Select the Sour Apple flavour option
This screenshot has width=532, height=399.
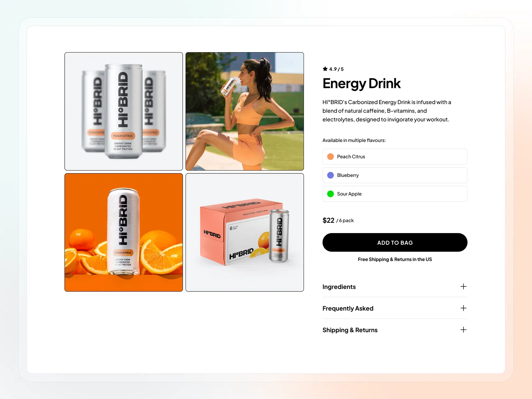pyautogui.click(x=395, y=194)
